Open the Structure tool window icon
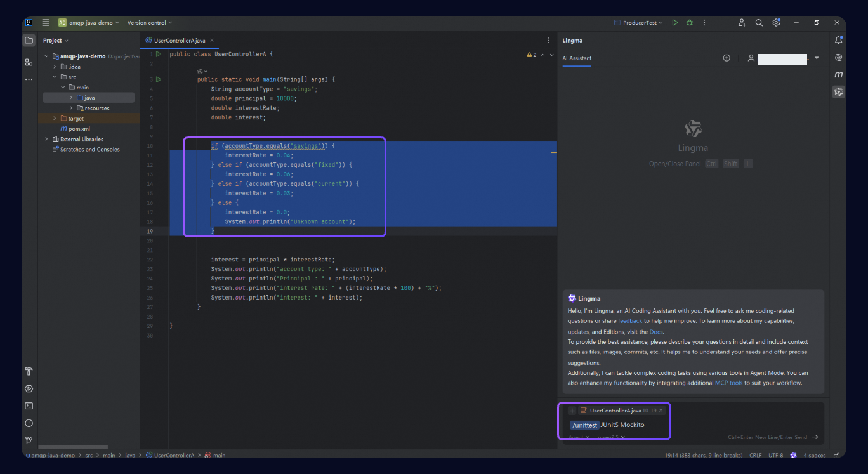The image size is (868, 474). [29, 62]
